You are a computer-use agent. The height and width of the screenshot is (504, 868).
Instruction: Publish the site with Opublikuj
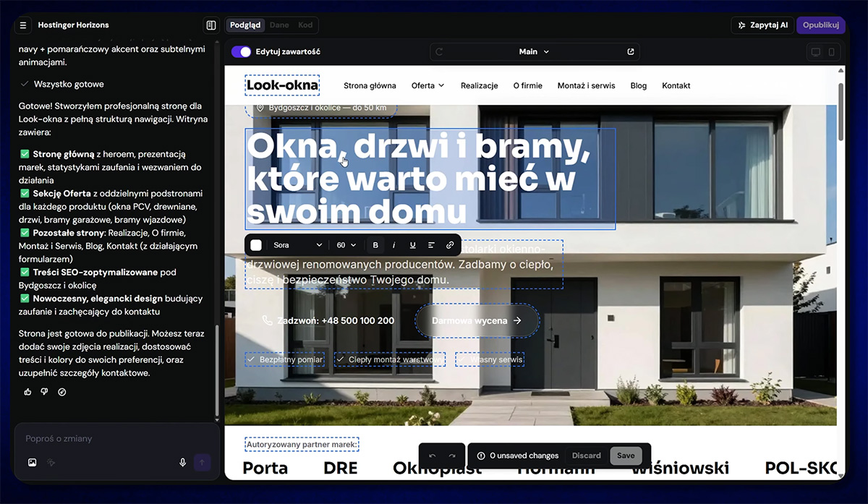pyautogui.click(x=821, y=25)
